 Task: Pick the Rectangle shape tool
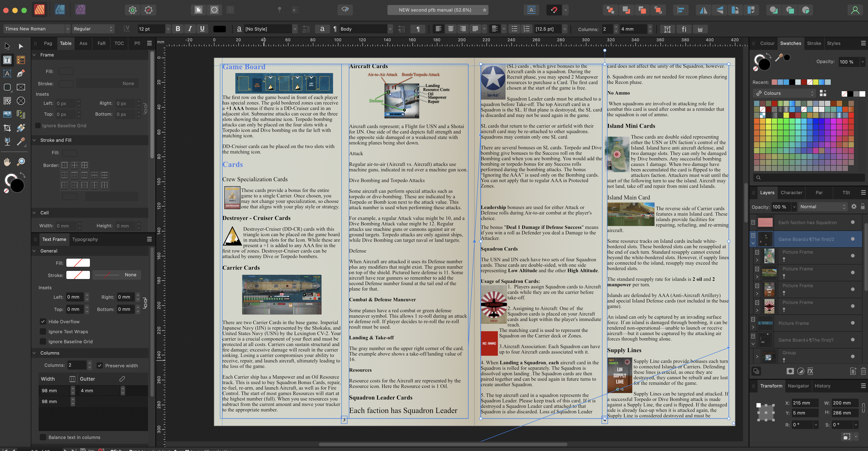pos(7,87)
